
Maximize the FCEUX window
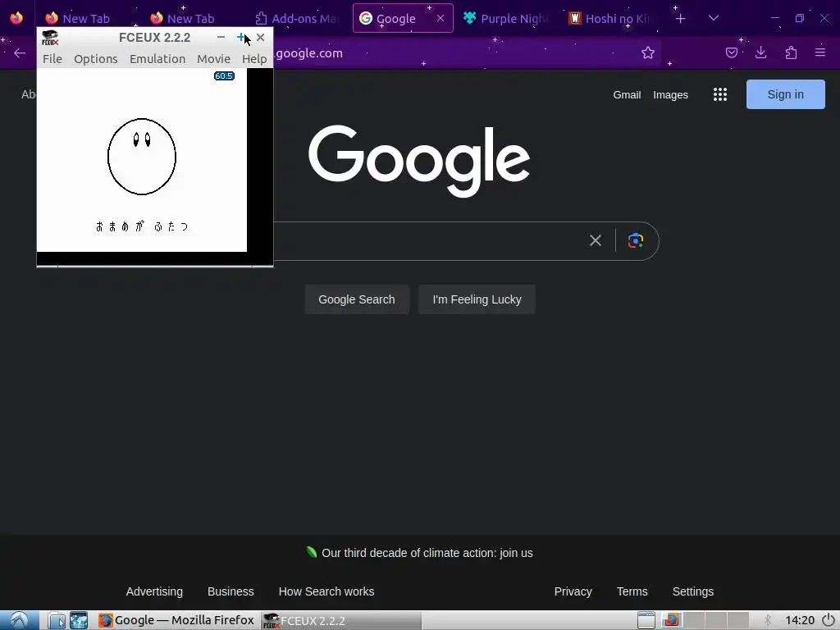pyautogui.click(x=240, y=38)
